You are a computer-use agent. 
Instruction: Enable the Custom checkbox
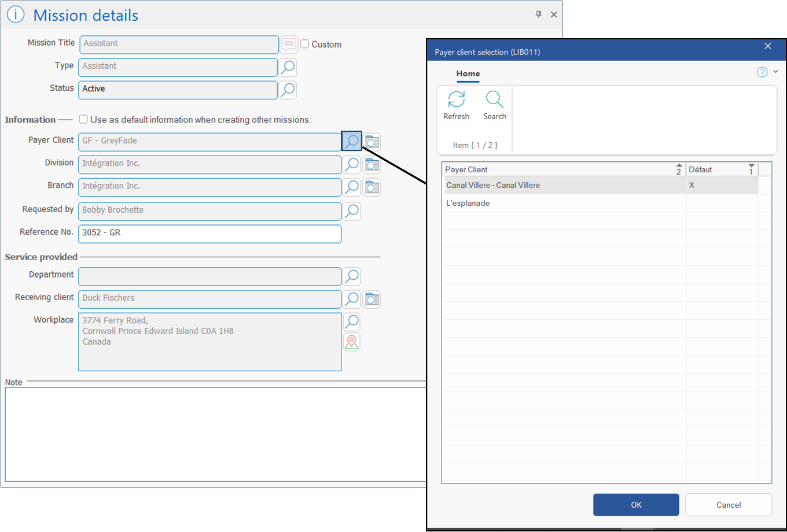[305, 44]
